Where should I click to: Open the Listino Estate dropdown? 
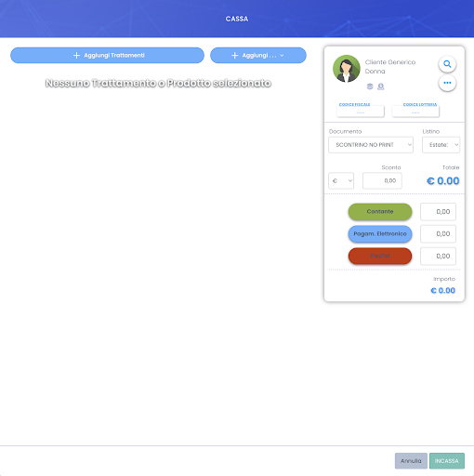click(441, 145)
